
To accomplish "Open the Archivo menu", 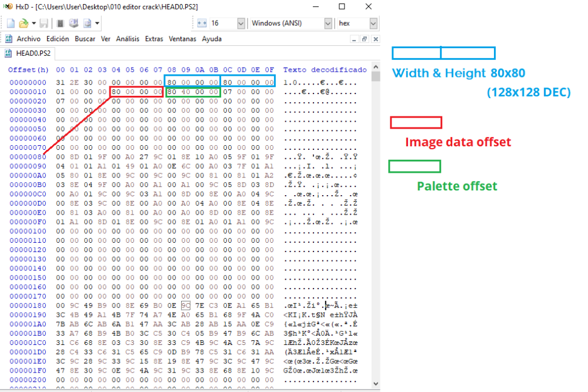I will (29, 39).
